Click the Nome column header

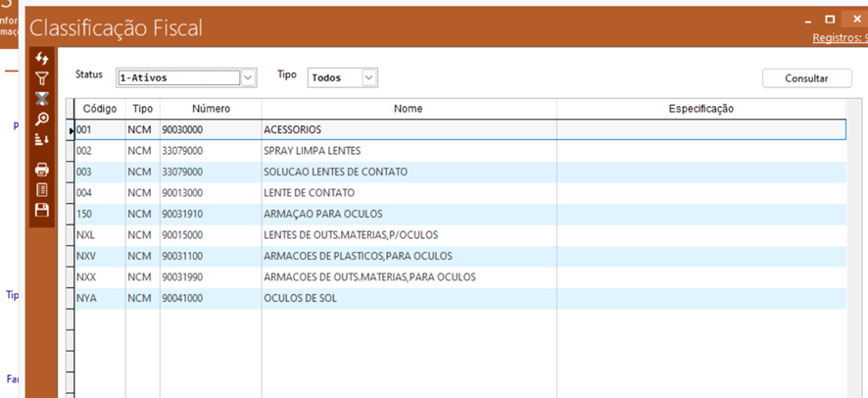click(408, 109)
